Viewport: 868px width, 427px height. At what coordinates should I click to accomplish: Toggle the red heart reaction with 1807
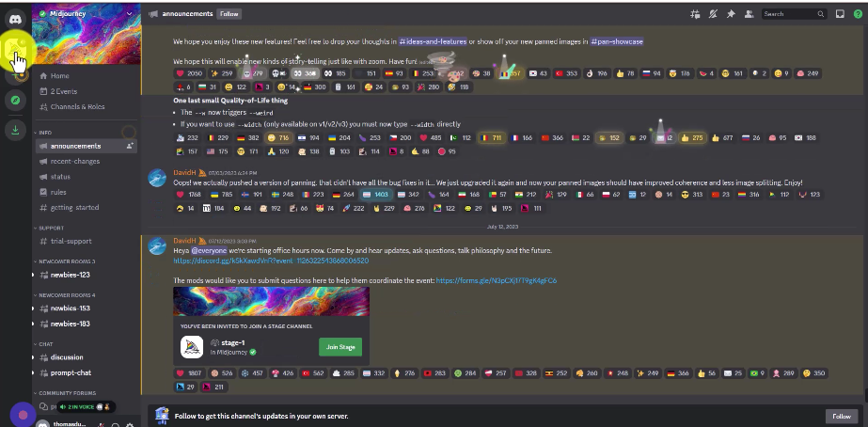point(189,373)
